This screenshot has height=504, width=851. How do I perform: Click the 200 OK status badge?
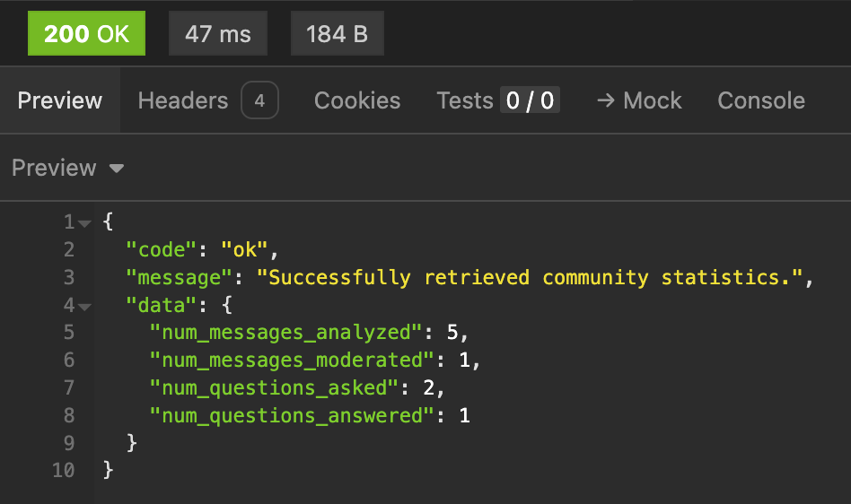[86, 35]
